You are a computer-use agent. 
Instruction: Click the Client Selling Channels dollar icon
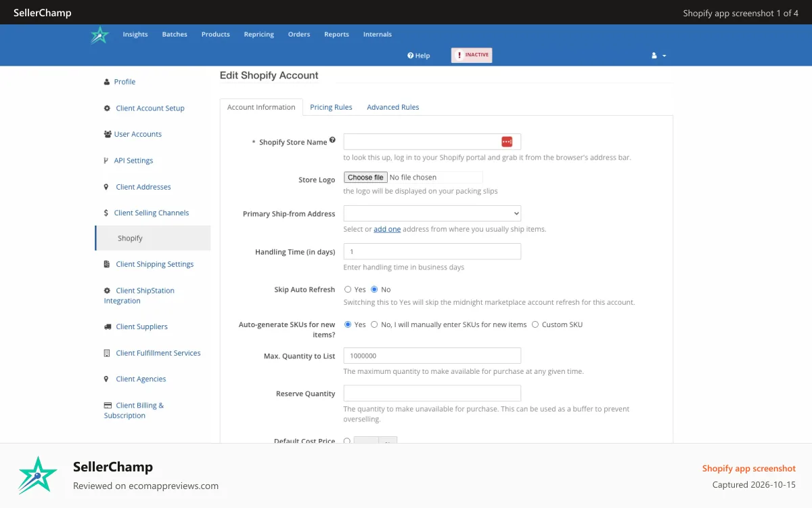coord(106,213)
